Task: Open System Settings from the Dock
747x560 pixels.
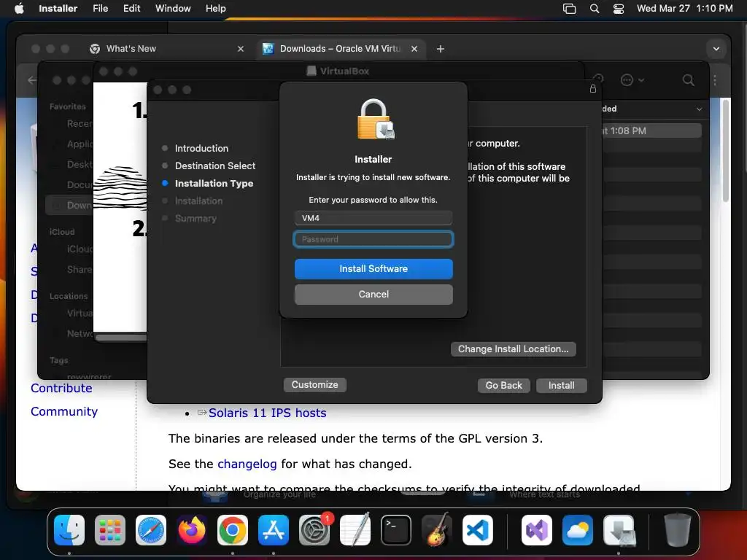Action: point(314,530)
